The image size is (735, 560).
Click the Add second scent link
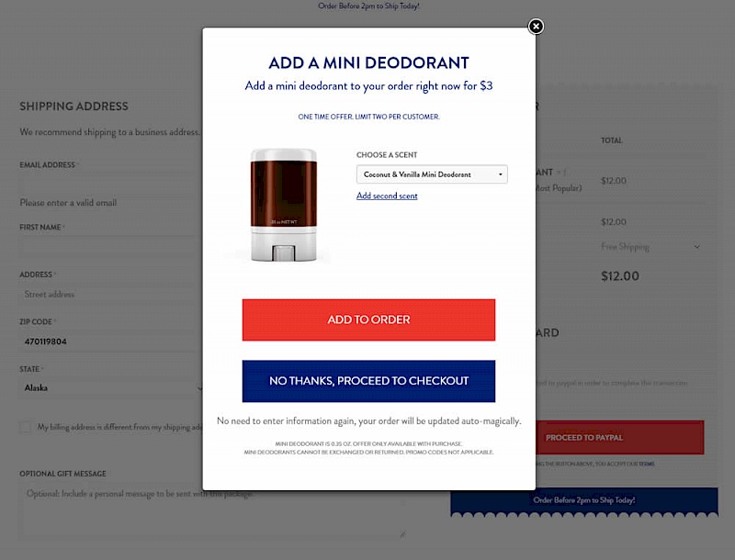(x=387, y=196)
